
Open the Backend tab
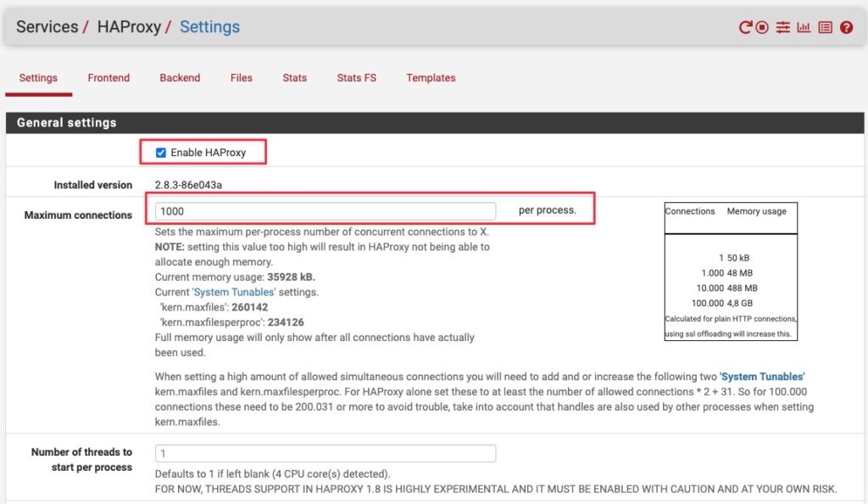180,78
